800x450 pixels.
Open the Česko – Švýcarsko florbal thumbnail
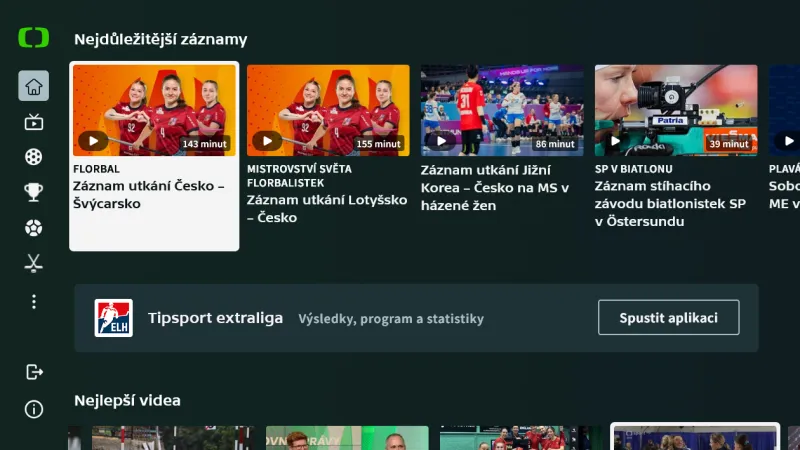154,110
